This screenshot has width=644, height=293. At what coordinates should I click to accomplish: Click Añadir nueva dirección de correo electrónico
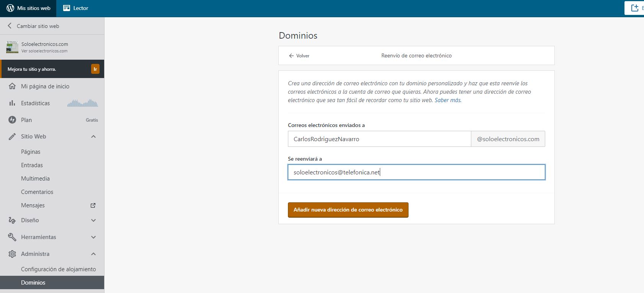point(348,210)
